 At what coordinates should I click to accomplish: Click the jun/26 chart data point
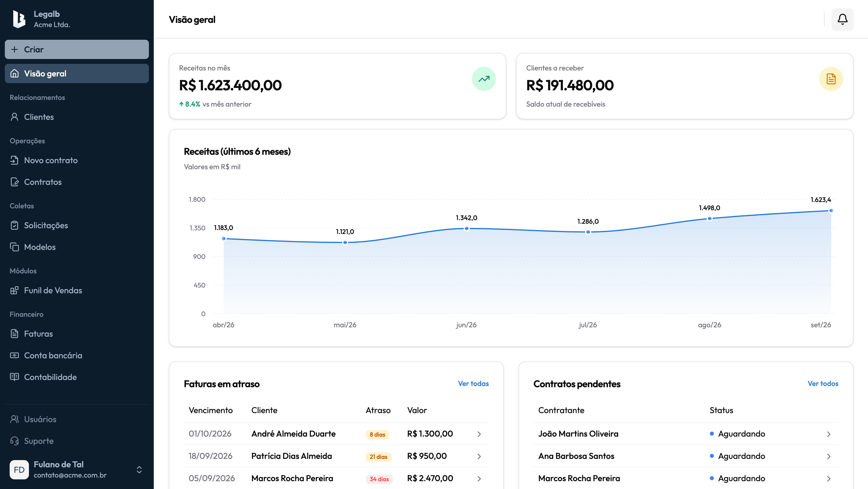click(466, 228)
